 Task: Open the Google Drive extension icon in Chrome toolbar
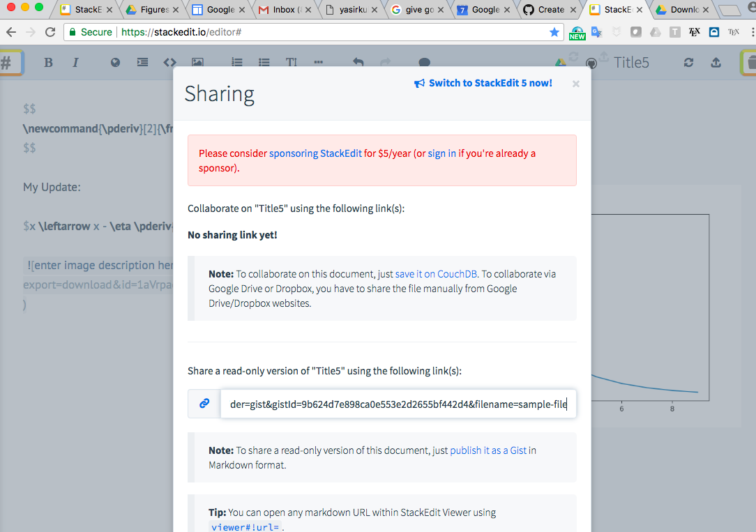click(656, 32)
